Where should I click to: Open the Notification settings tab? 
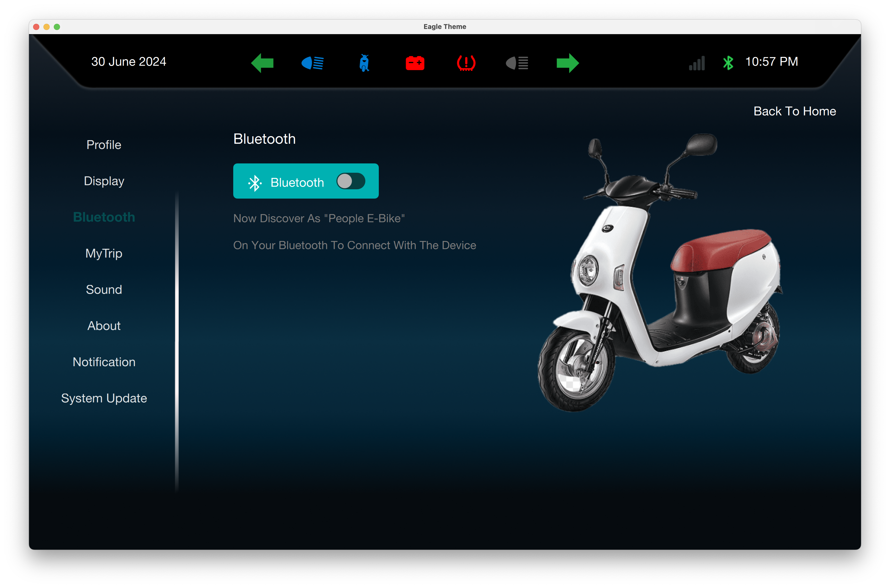coord(104,362)
